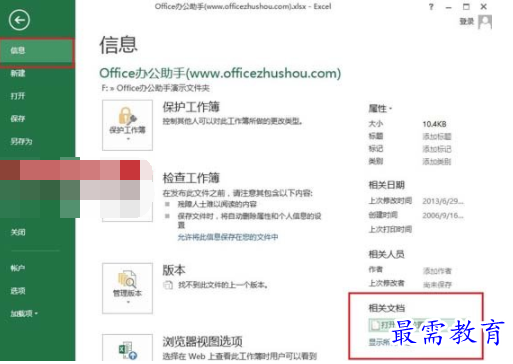
Task: Click the user avatar picture
Action: [485, 22]
